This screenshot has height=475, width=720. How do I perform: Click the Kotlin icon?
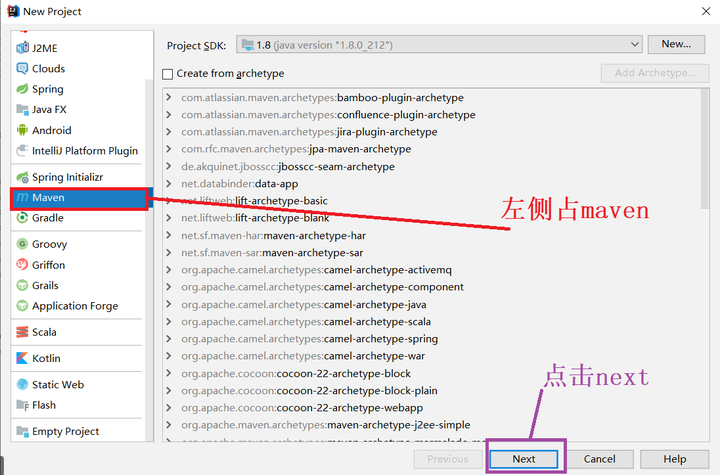pyautogui.click(x=22, y=358)
